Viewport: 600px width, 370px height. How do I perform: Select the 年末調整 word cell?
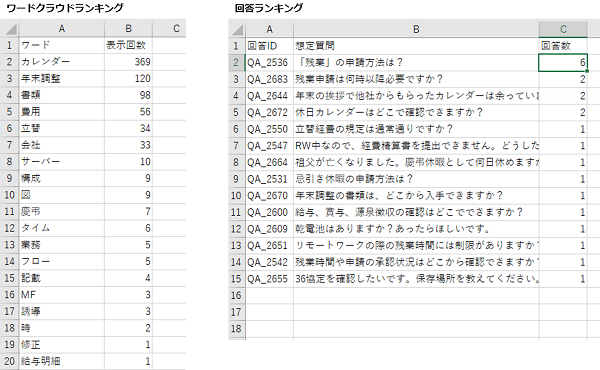pyautogui.click(x=62, y=78)
